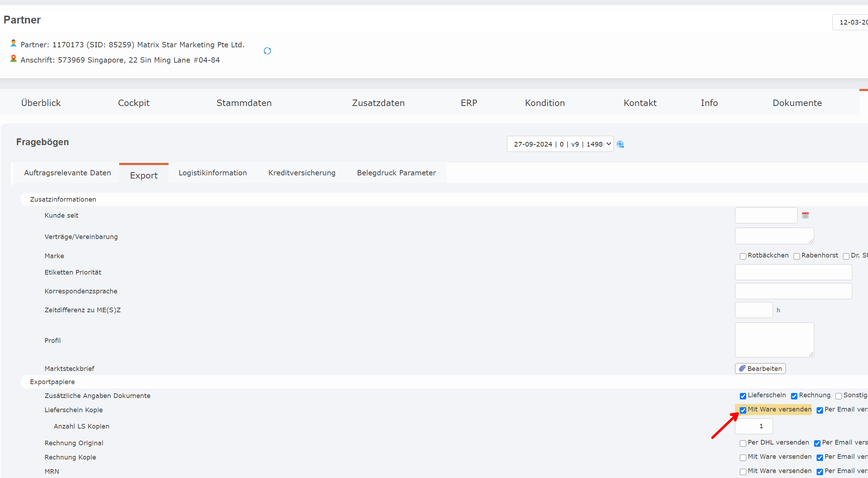
Task: Go to the Überblick page
Action: click(41, 103)
